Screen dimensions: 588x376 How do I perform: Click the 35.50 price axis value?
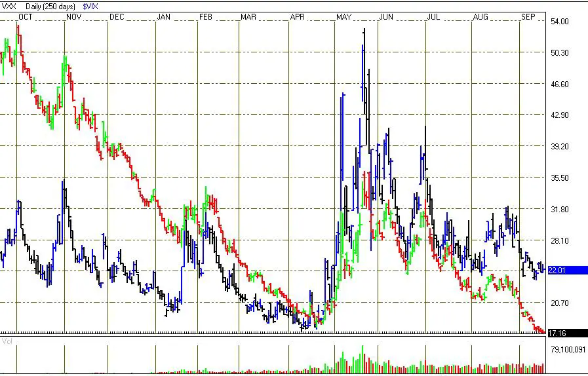[560, 178]
